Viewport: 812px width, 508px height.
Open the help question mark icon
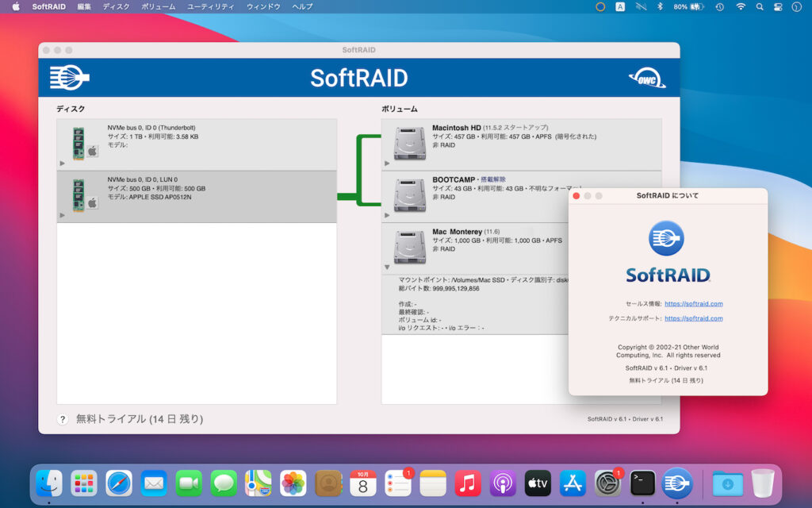[62, 418]
